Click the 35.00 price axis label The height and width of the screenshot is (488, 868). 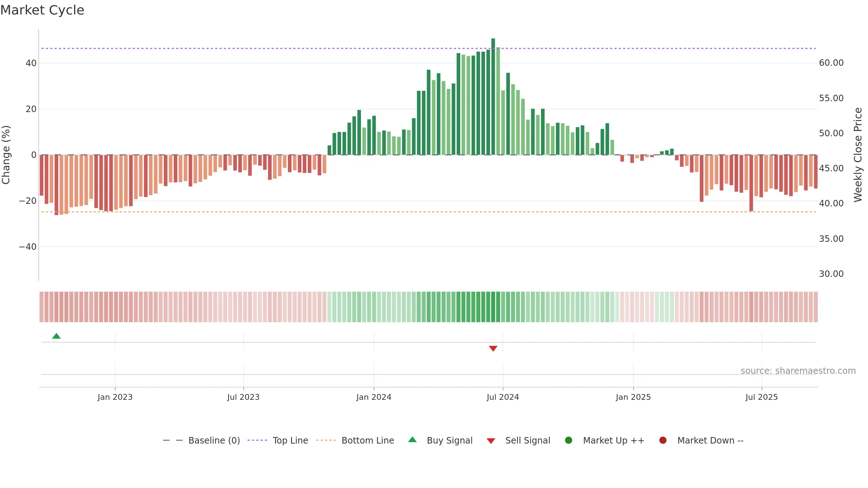tap(831, 239)
